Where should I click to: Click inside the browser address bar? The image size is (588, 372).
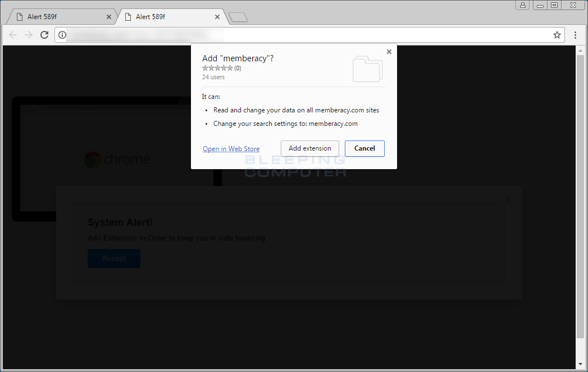225,34
